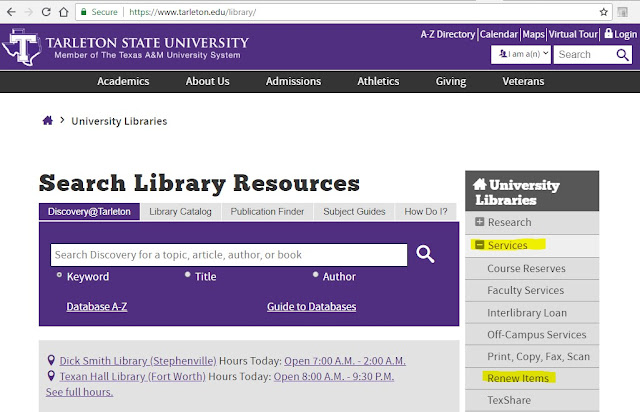Open the Publication Finder tab
Image resolution: width=640 pixels, height=412 pixels.
(267, 212)
